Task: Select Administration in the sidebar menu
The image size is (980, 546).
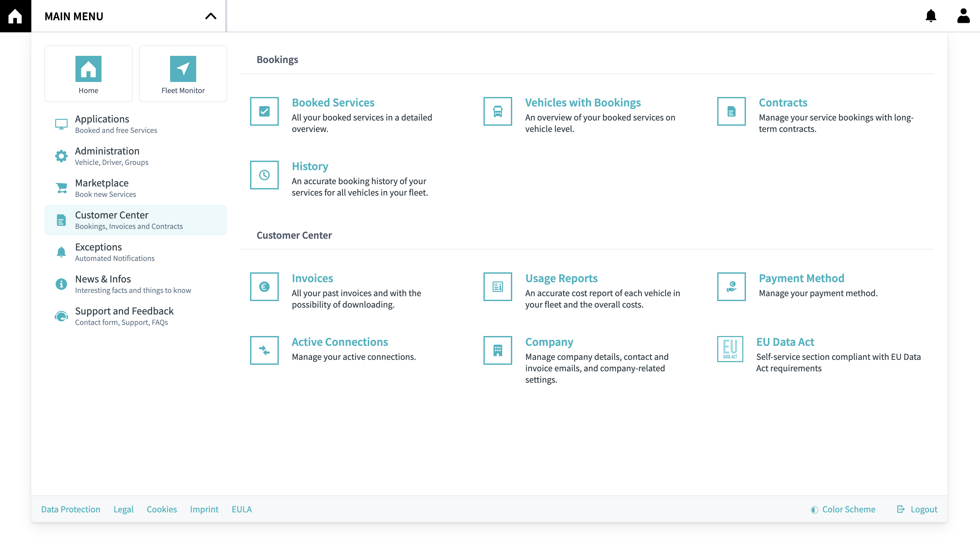Action: coord(107,156)
